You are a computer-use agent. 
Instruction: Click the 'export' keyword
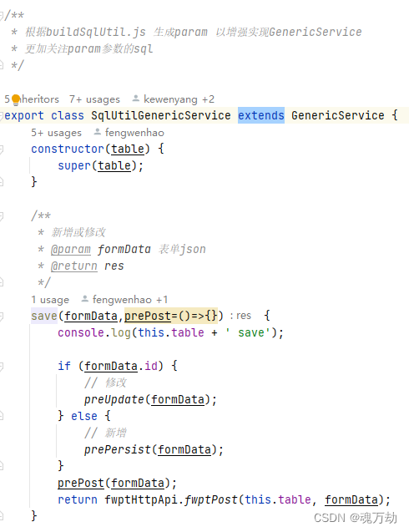coord(24,116)
